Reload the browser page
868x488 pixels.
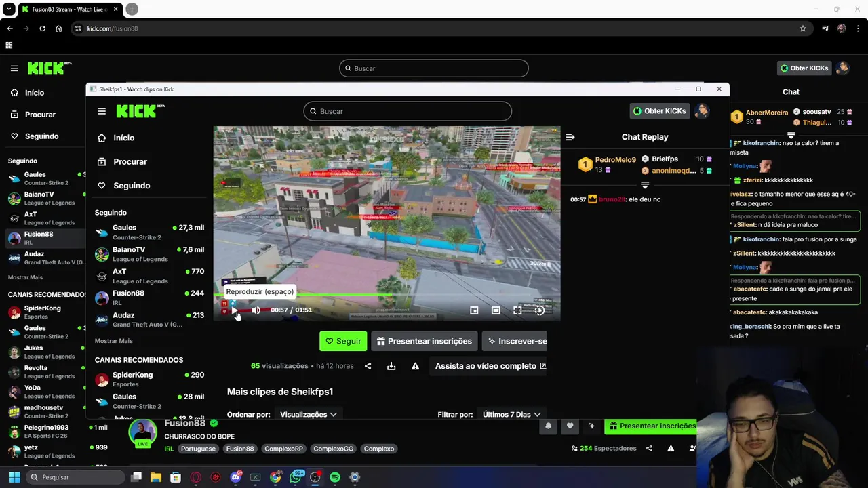(42, 28)
